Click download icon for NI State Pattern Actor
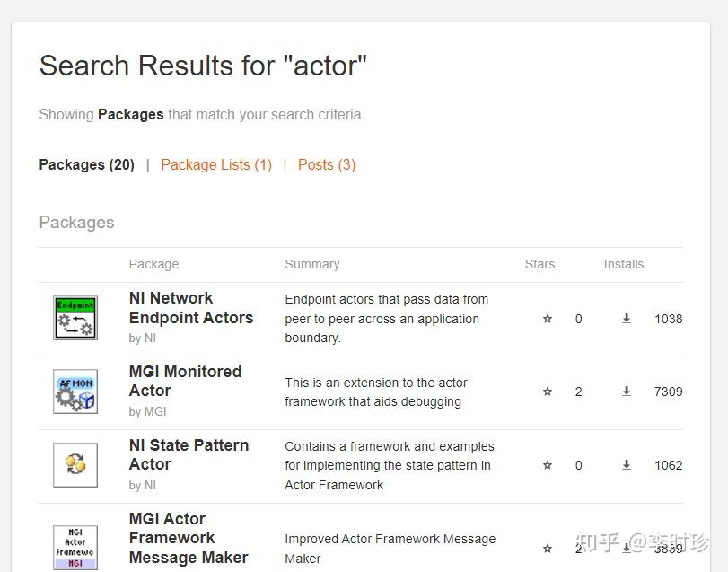Screen dimensions: 728x572 pos(627,465)
